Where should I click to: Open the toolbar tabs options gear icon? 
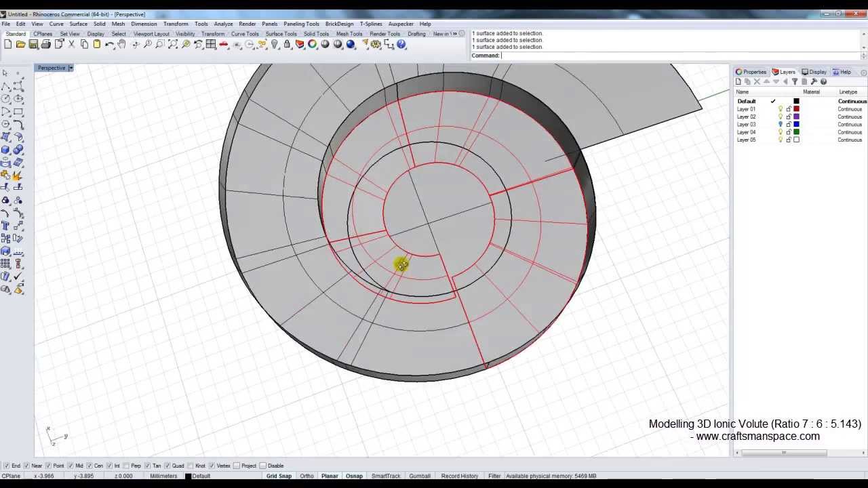(462, 34)
